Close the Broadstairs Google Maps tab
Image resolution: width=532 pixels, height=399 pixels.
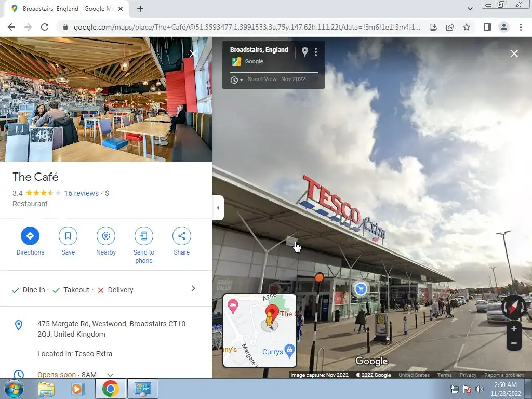pos(121,9)
